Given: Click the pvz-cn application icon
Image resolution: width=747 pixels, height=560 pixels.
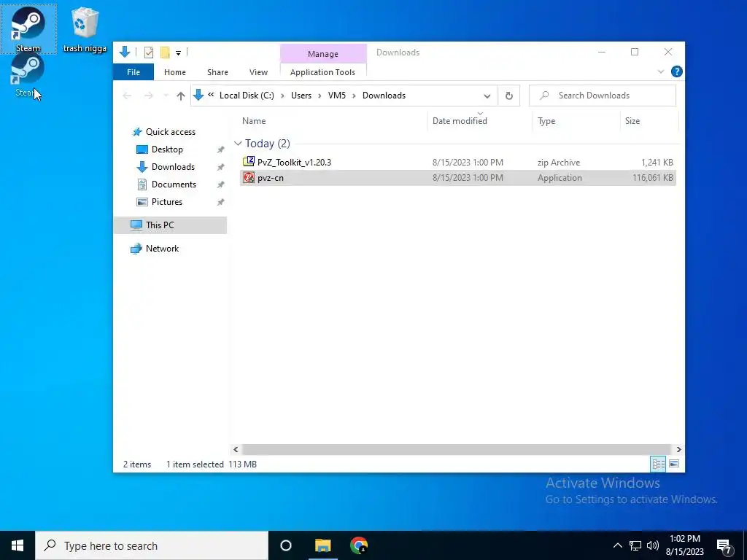Looking at the screenshot, I should click(249, 178).
